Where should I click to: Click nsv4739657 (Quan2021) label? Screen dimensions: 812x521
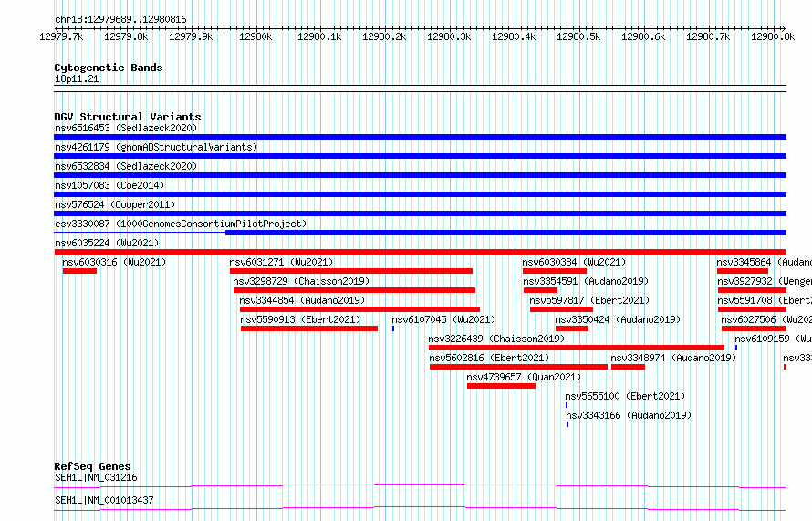click(524, 377)
